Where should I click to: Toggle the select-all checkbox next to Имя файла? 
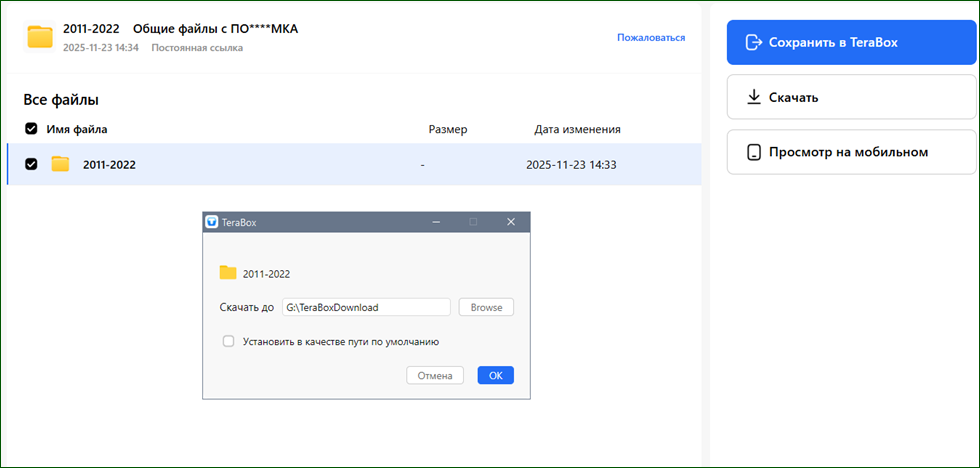click(31, 129)
